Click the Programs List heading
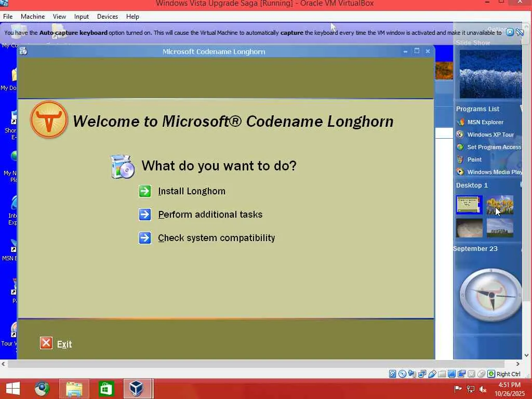 coord(477,109)
